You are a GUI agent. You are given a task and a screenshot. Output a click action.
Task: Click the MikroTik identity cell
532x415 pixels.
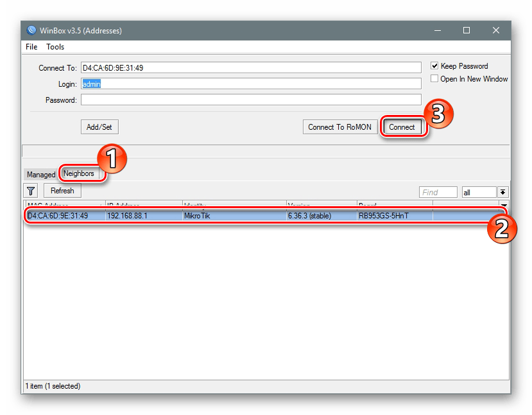[x=234, y=216]
